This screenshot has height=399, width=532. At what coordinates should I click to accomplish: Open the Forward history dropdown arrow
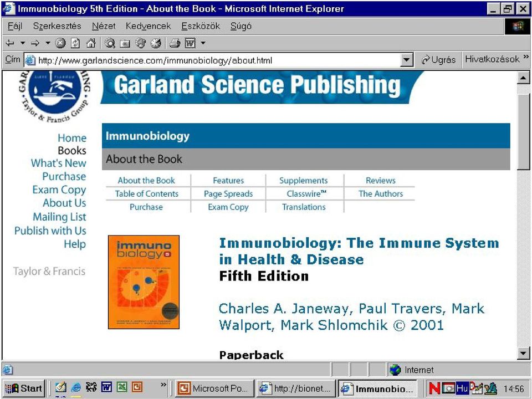(x=48, y=43)
